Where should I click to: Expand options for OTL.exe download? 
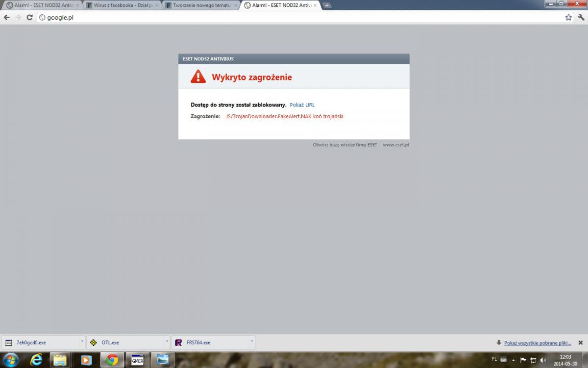pos(167,342)
